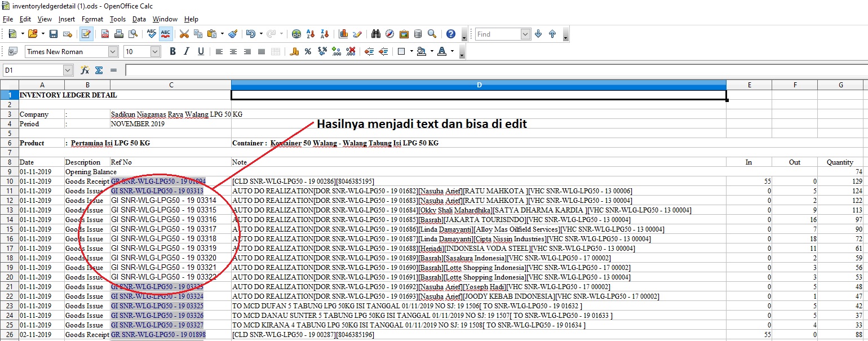The width and height of the screenshot is (868, 341).
Task: Toggle Edit File mode icon
Action: (86, 34)
